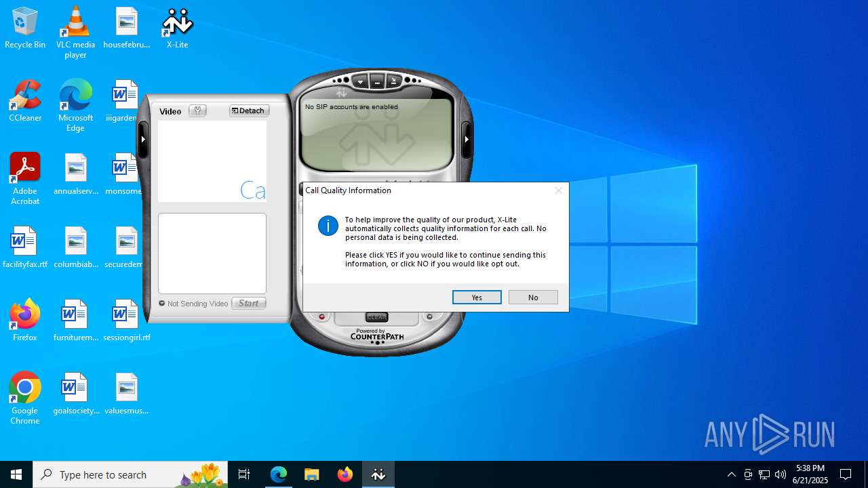The width and height of the screenshot is (868, 488).
Task: Minimize the X-Lite softphone
Action: [x=377, y=82]
